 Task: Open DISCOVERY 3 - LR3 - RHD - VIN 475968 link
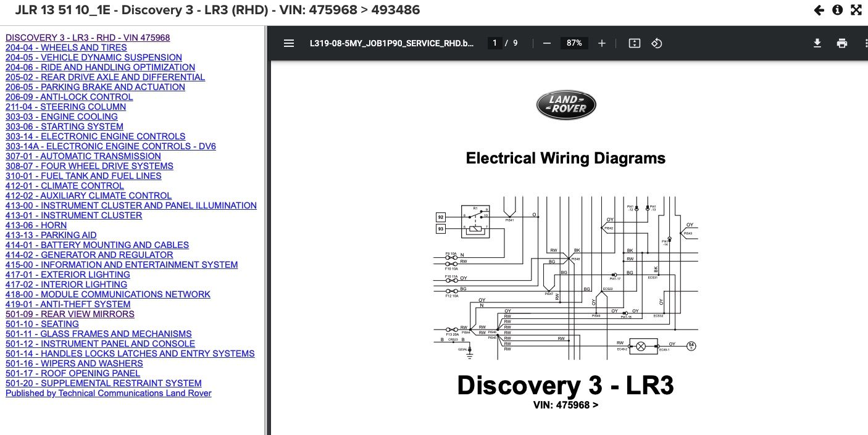88,38
